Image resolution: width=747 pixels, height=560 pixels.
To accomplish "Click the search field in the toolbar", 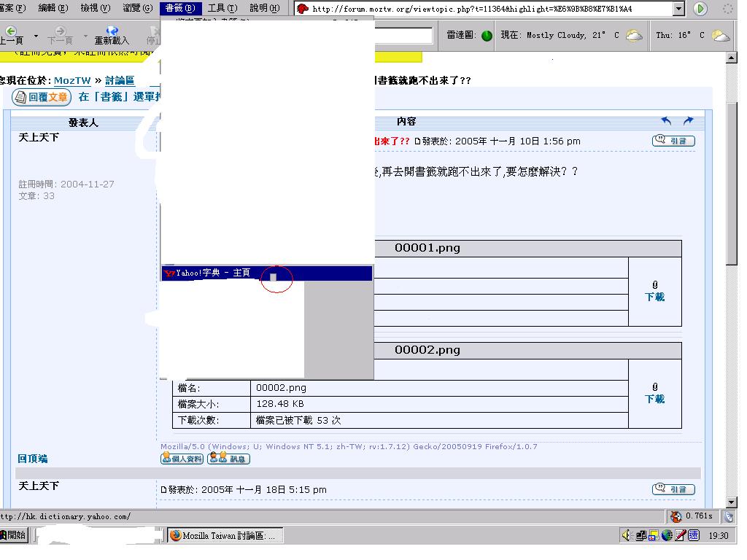I will coord(403,36).
